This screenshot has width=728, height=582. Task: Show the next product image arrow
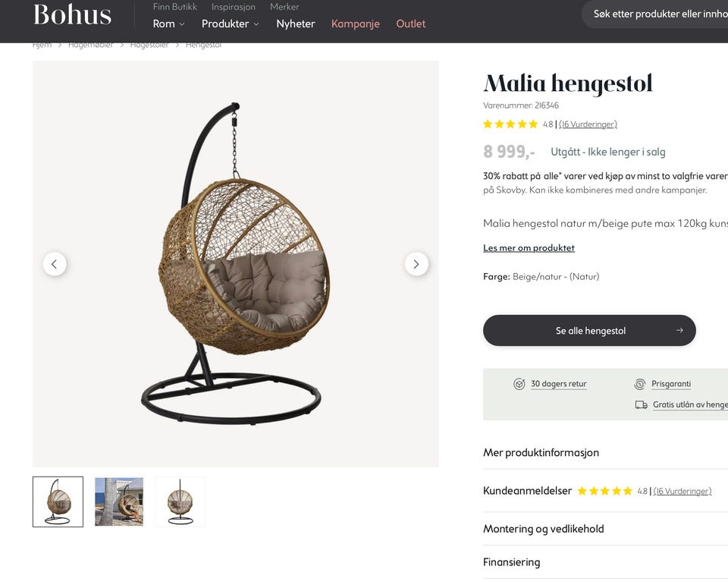pyautogui.click(x=416, y=264)
